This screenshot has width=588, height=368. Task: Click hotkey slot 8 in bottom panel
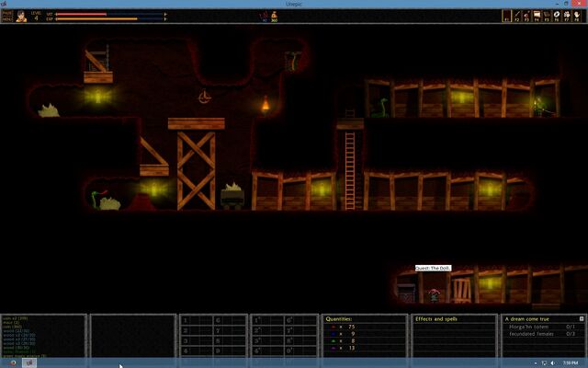click(x=229, y=341)
